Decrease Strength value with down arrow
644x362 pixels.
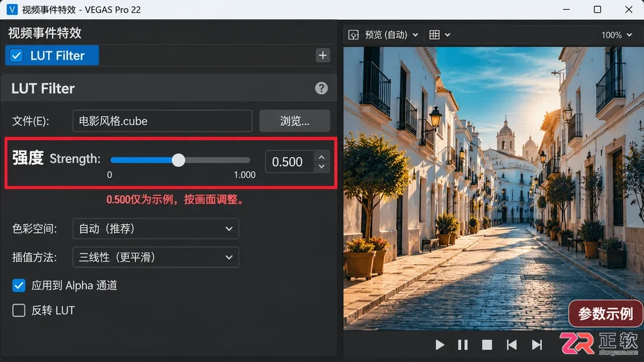pyautogui.click(x=322, y=167)
